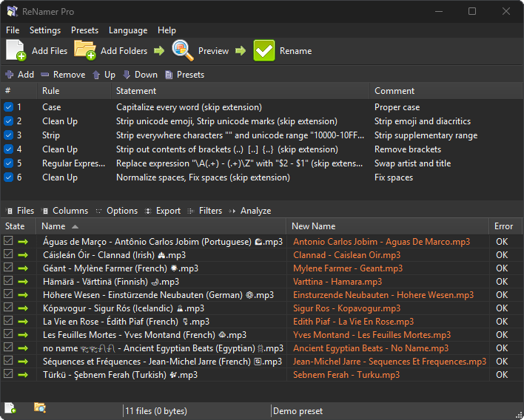Screen dimensions: 524x420
Task: Move rule down with the Down arrow icon
Action: [127, 75]
